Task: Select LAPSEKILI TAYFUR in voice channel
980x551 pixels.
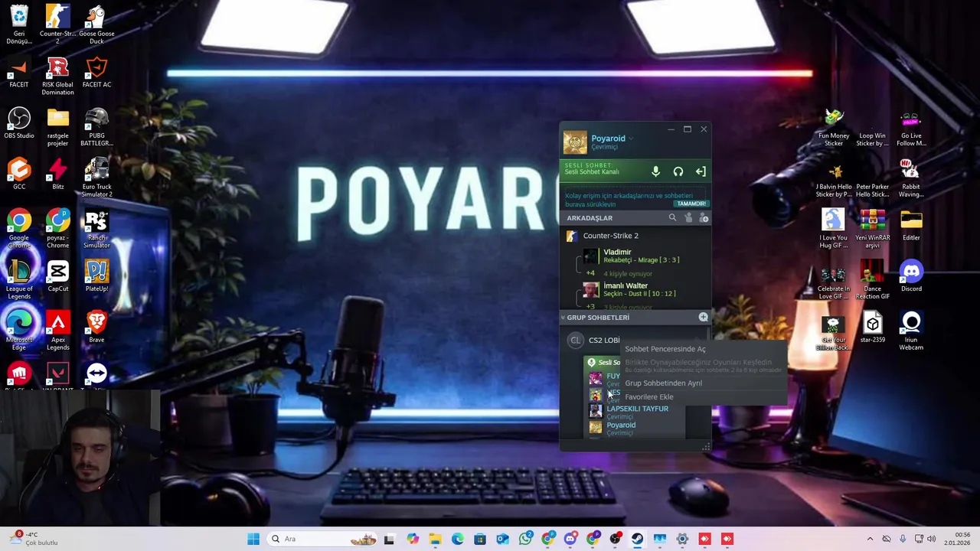Action: click(635, 412)
